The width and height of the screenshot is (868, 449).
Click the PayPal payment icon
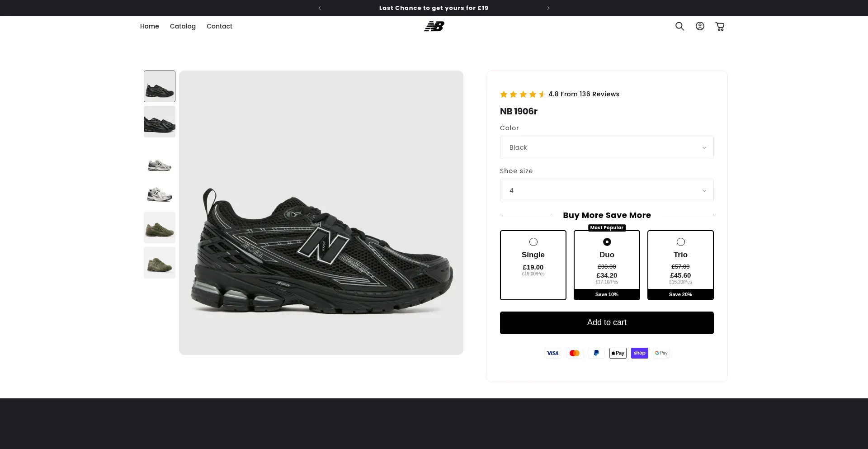(596, 353)
